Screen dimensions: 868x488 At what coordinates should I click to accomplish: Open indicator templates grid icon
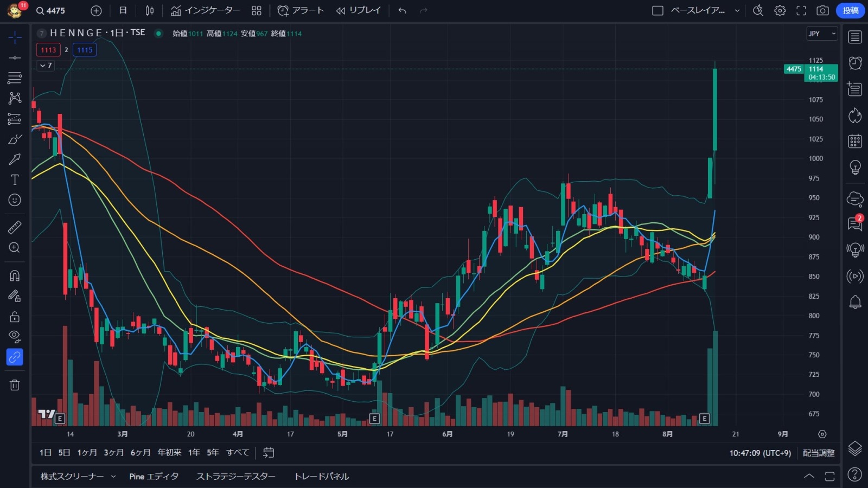257,10
